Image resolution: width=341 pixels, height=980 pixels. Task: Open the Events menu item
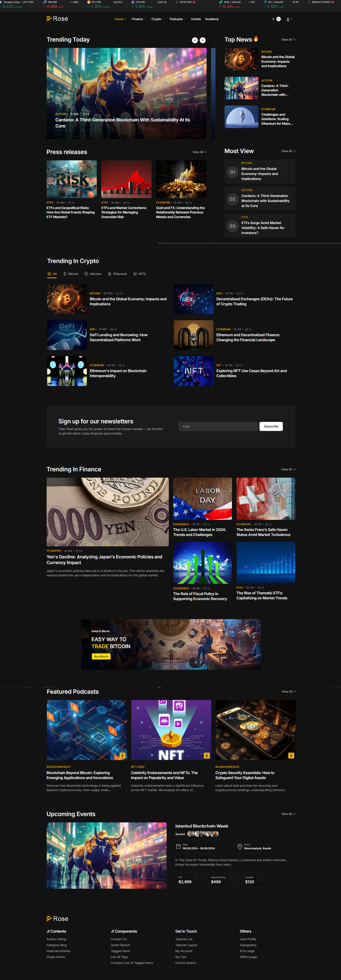(x=196, y=19)
